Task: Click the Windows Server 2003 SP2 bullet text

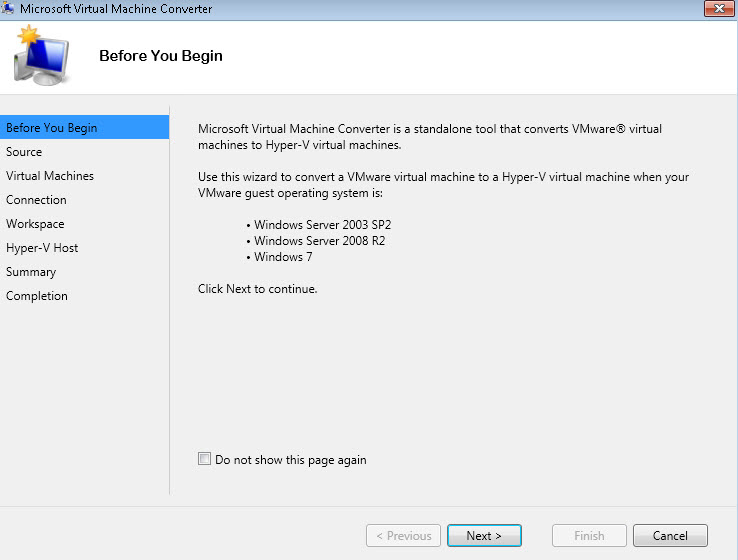Action: (322, 225)
